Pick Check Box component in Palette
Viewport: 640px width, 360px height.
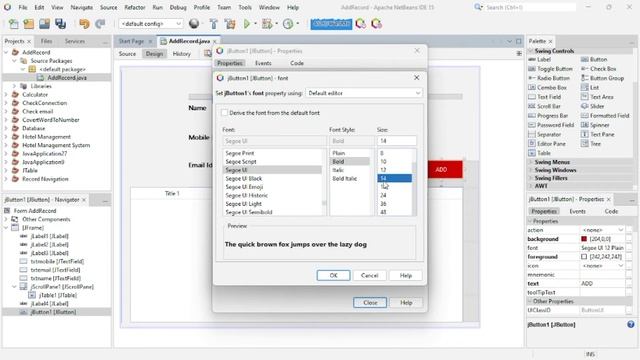(x=599, y=69)
